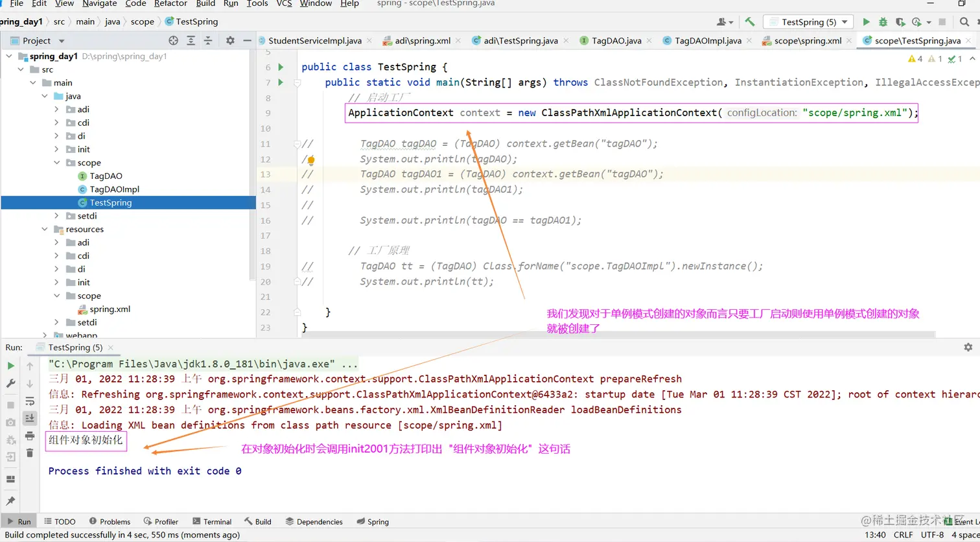Switch to TagDAO.java editor tab
Image resolution: width=980 pixels, height=542 pixels.
[x=616, y=40]
